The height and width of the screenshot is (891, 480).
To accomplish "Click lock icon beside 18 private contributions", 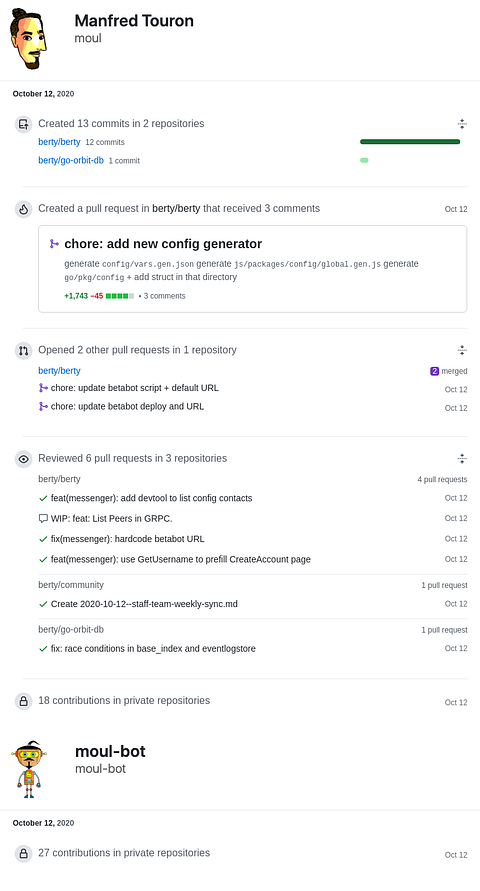I will click(x=23, y=701).
